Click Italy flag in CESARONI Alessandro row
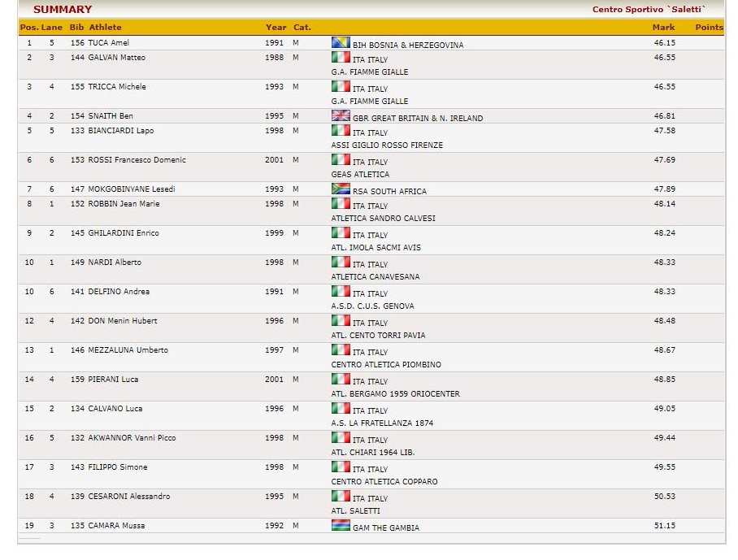Screen dimensions: 738x560 point(341,497)
